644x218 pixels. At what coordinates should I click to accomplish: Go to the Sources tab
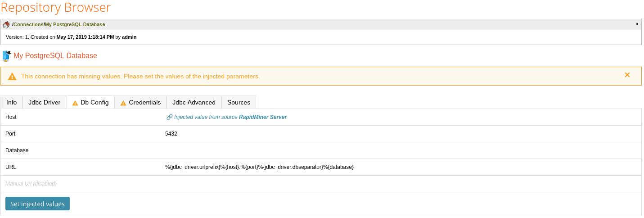[239, 102]
